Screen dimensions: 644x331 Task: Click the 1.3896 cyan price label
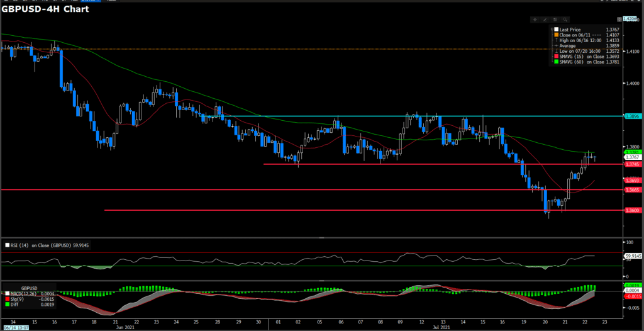[631, 116]
